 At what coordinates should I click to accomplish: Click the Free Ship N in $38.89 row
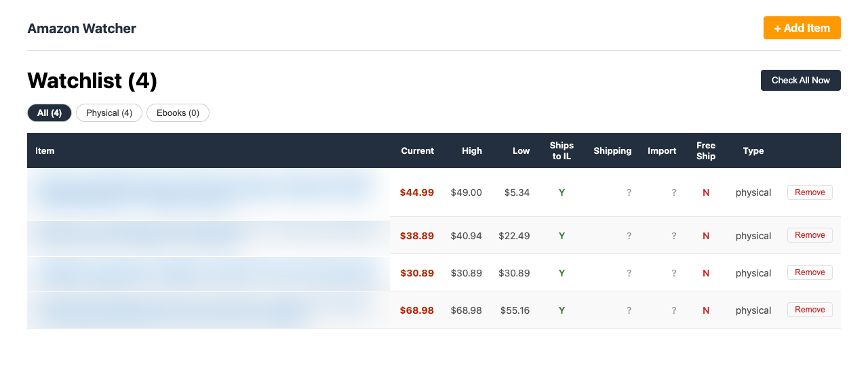click(x=706, y=236)
